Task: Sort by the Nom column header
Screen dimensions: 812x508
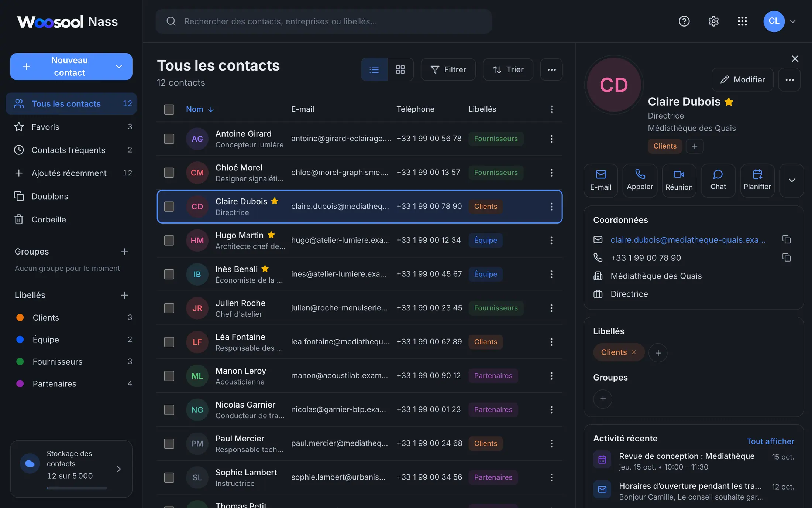Action: [x=200, y=109]
